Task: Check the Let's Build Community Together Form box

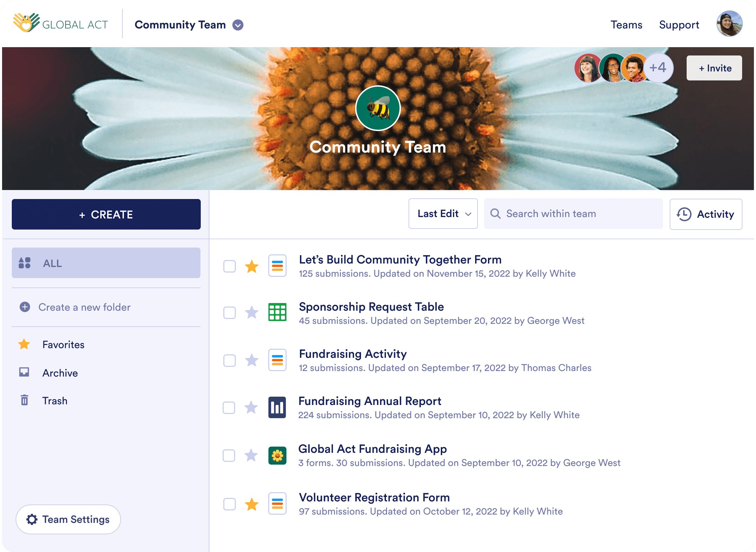Action: (229, 266)
